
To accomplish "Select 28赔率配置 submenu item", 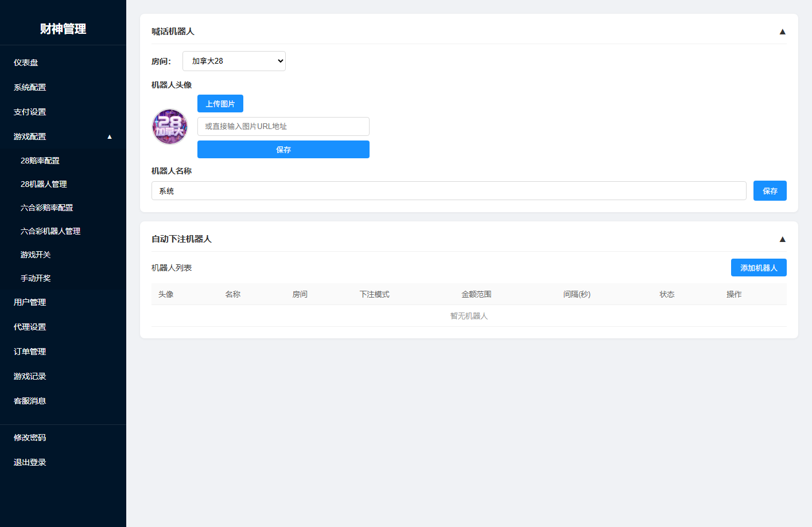I will pyautogui.click(x=40, y=161).
